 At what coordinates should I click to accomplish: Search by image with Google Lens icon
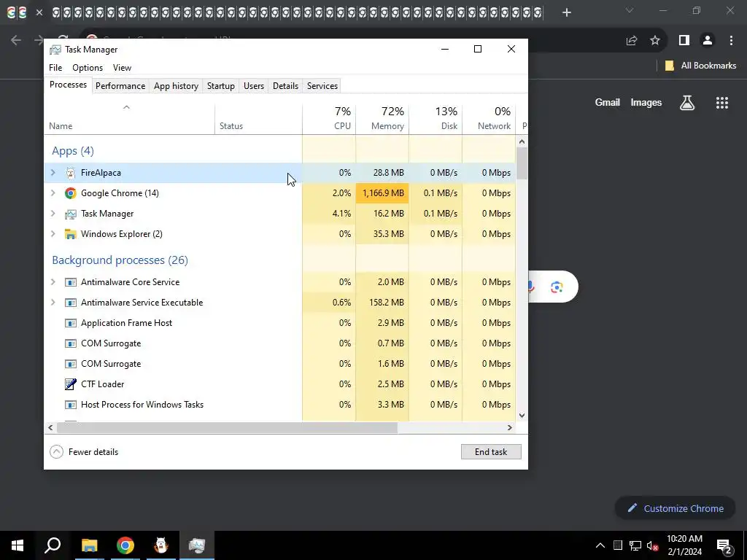pos(557,287)
